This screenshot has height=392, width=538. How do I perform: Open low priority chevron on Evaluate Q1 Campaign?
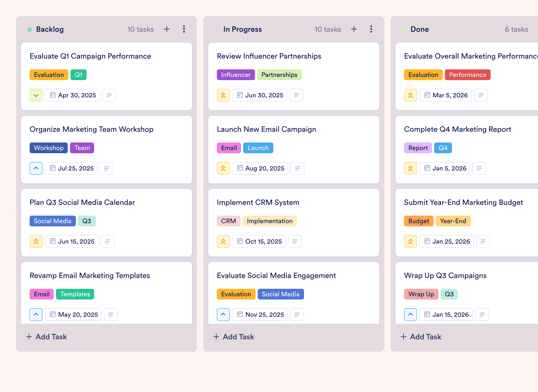coord(36,95)
